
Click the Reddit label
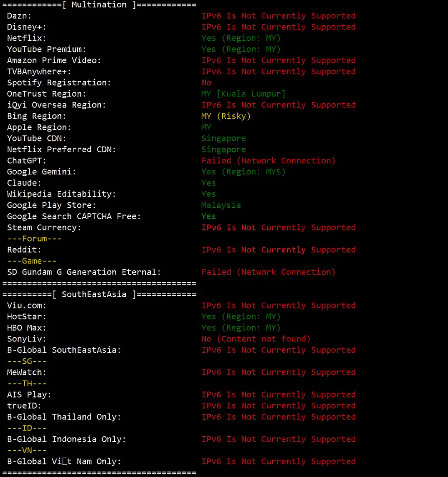24,250
